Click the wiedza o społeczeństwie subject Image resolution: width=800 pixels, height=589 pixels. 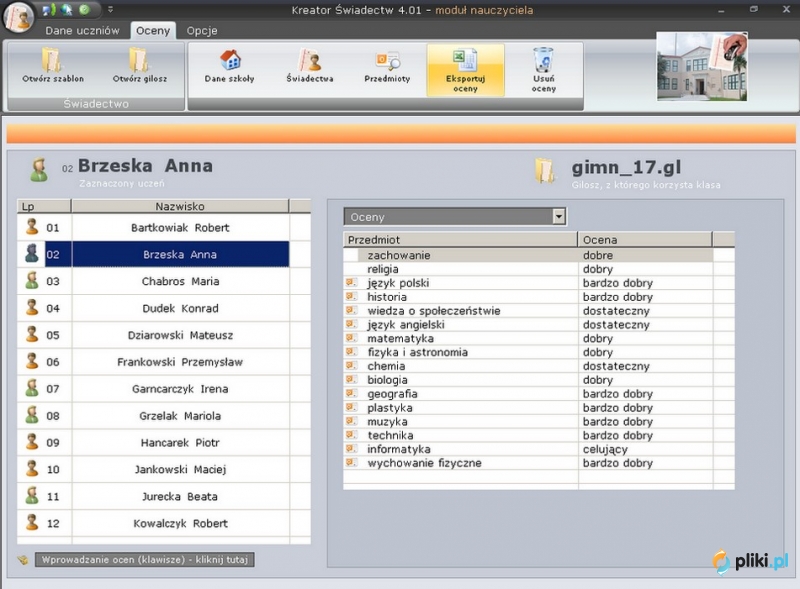[434, 311]
